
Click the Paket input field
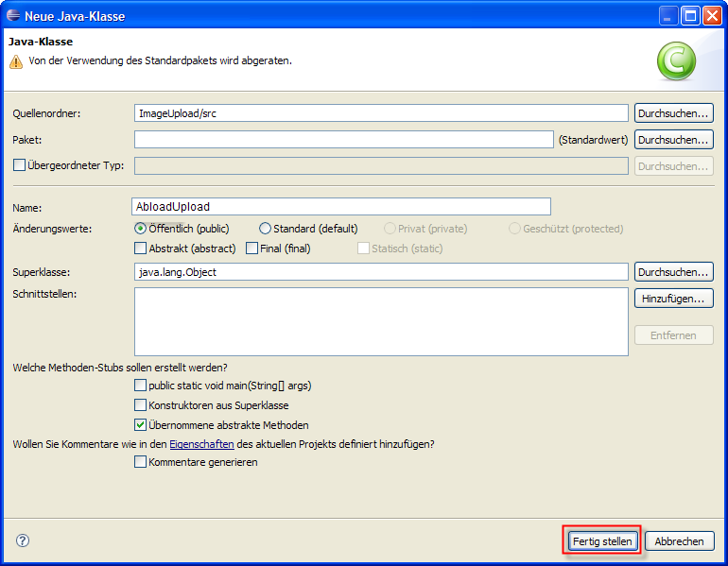click(x=343, y=140)
